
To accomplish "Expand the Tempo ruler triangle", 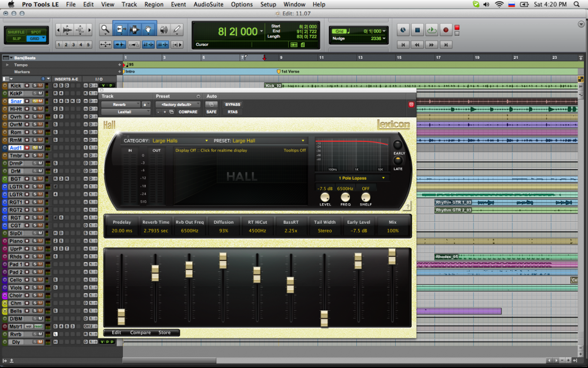I will click(7, 65).
